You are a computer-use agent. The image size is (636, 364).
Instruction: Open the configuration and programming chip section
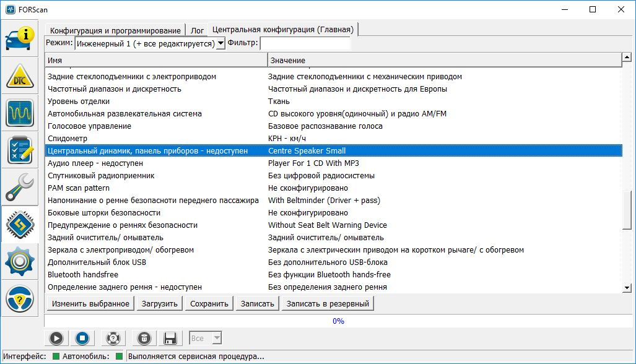(19, 225)
